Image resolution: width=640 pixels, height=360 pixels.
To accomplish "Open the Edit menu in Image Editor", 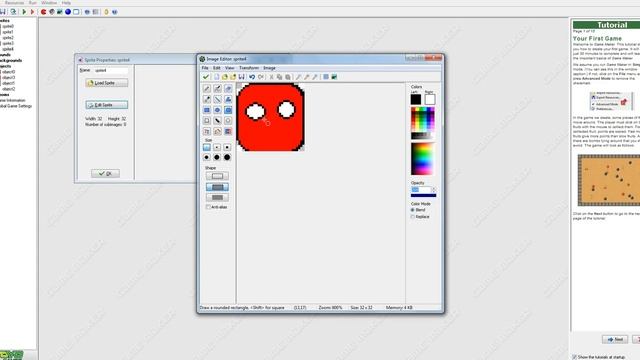I will [217, 68].
